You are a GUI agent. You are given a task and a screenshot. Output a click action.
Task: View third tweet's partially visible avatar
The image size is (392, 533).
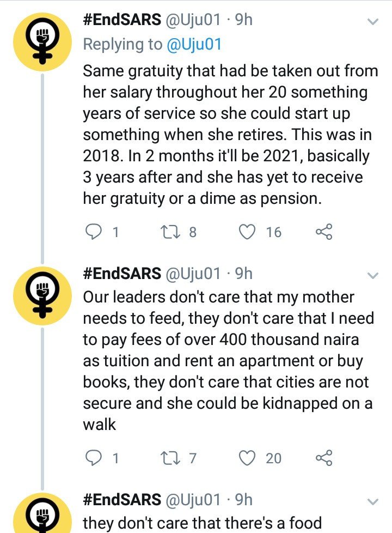[x=42, y=513]
